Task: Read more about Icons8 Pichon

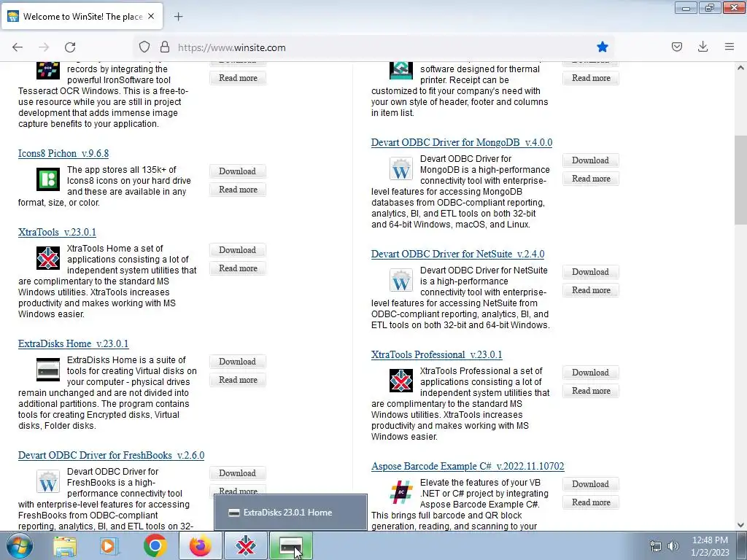Action: (238, 190)
